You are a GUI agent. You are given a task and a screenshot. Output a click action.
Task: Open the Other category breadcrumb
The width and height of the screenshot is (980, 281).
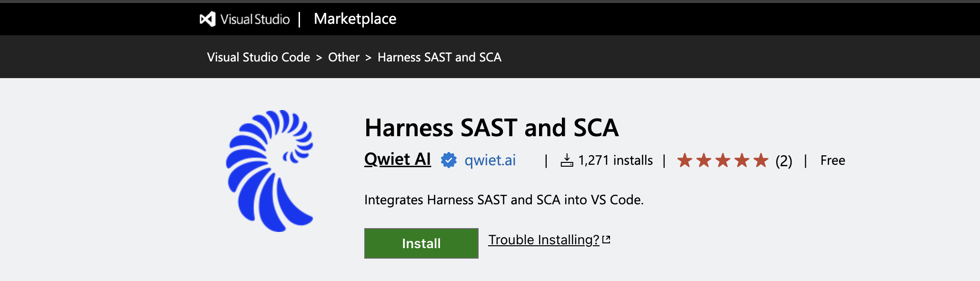[x=344, y=57]
